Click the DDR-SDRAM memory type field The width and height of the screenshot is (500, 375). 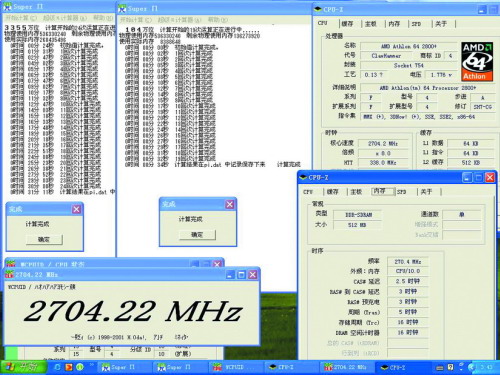click(x=358, y=215)
